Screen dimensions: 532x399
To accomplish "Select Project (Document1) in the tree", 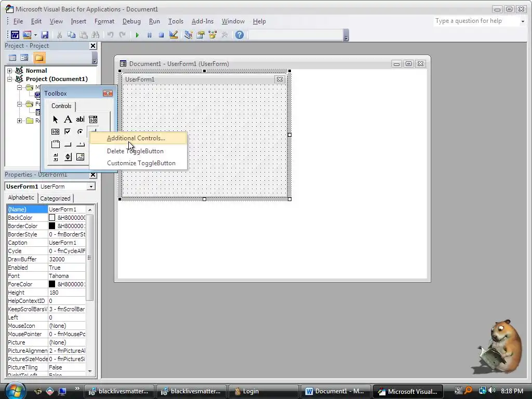I will point(57,79).
